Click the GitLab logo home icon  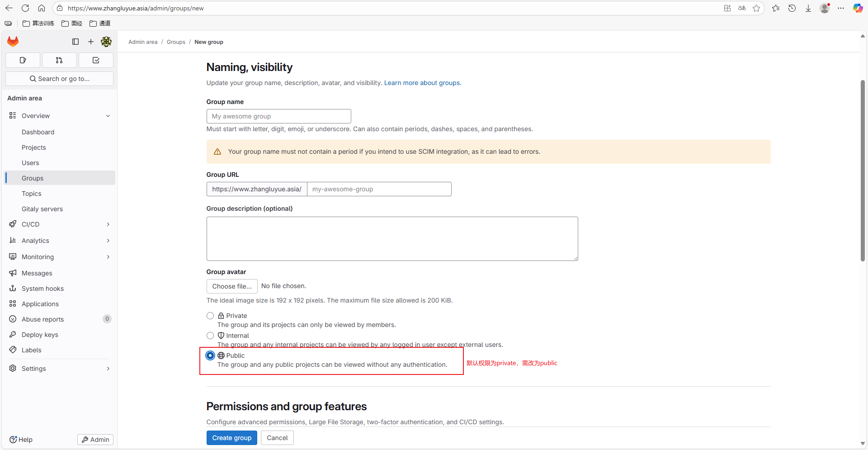13,42
